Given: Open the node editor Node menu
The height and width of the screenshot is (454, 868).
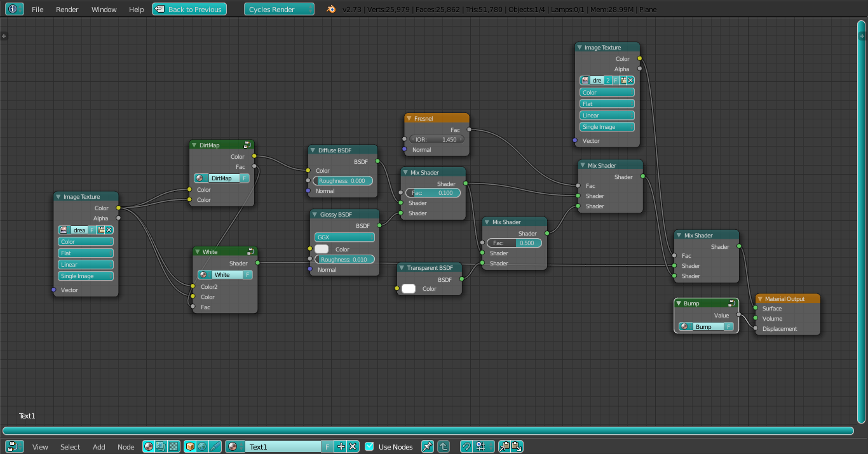Looking at the screenshot, I should pyautogui.click(x=126, y=447).
